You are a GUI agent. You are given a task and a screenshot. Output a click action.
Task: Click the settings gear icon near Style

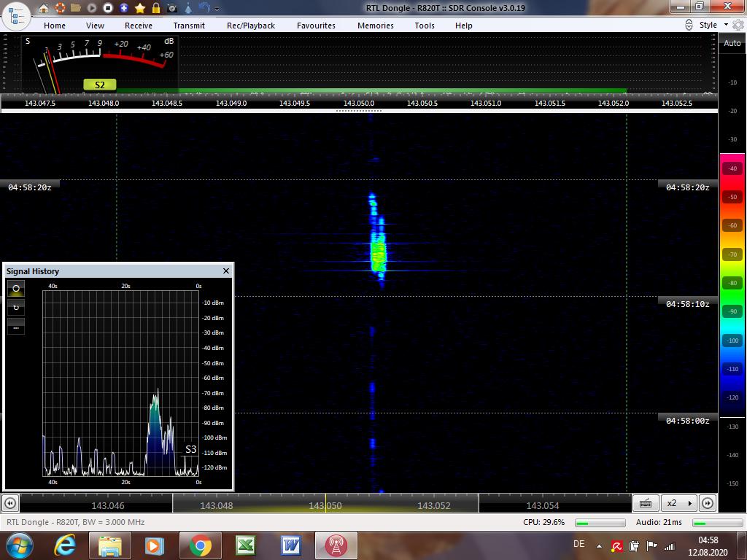point(738,25)
